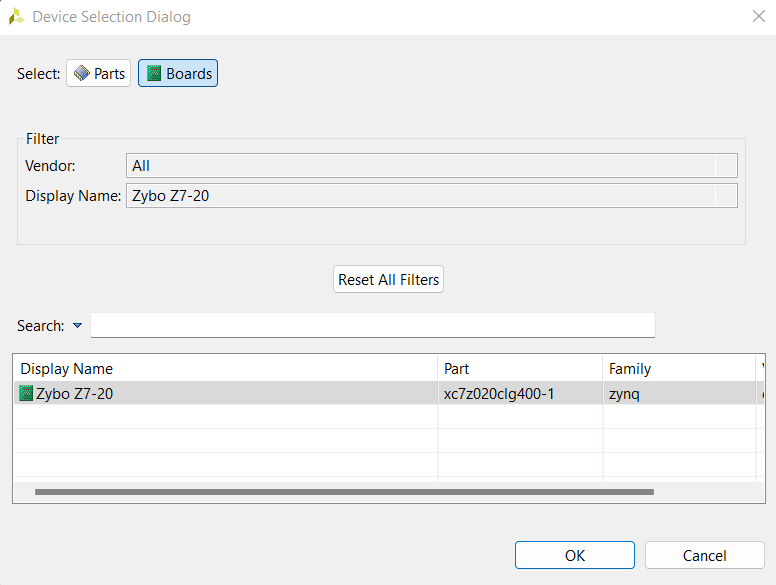
Task: Select the Boards toggle button
Action: (x=178, y=74)
